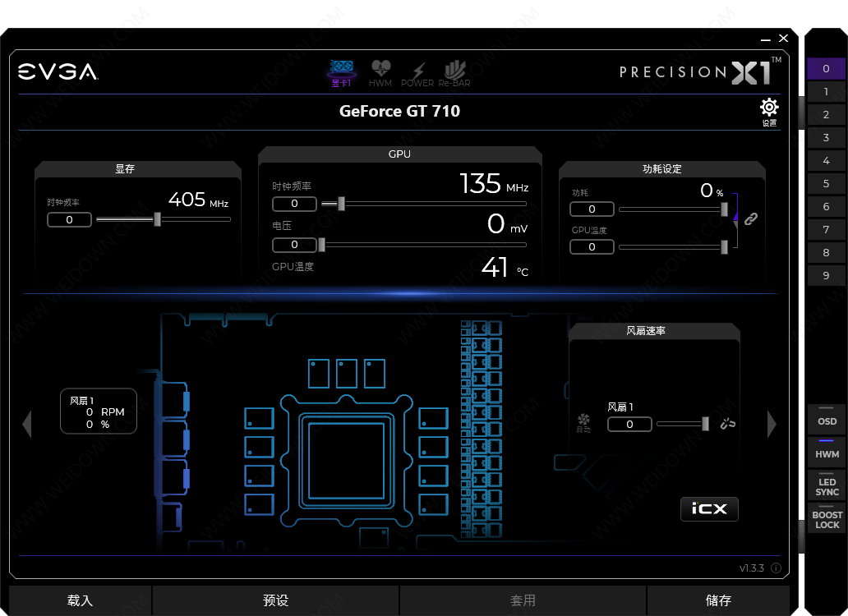Click the voltage offset input field

294,245
